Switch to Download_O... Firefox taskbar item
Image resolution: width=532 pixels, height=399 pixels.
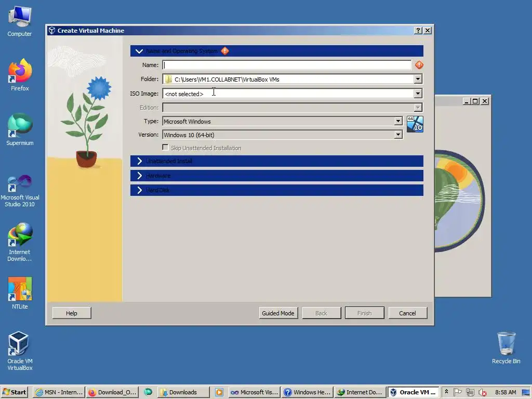click(x=112, y=392)
